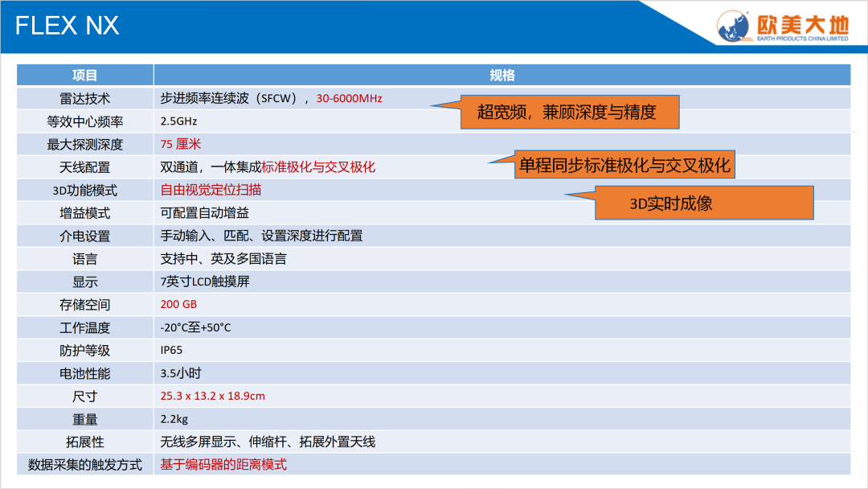Click the red 200 GB storage value
The height and width of the screenshot is (489, 868).
[x=178, y=305]
